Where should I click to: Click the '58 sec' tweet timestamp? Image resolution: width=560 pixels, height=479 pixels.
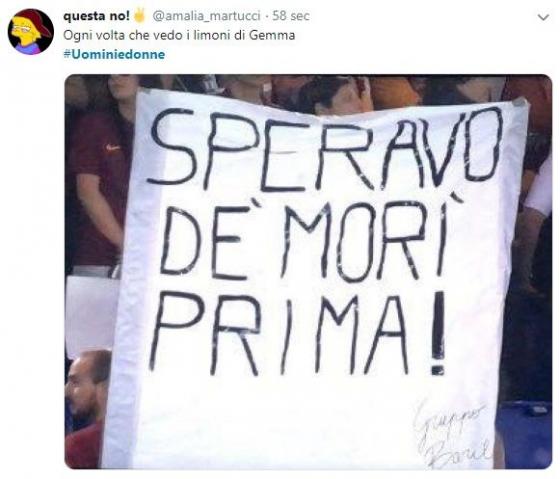291,16
